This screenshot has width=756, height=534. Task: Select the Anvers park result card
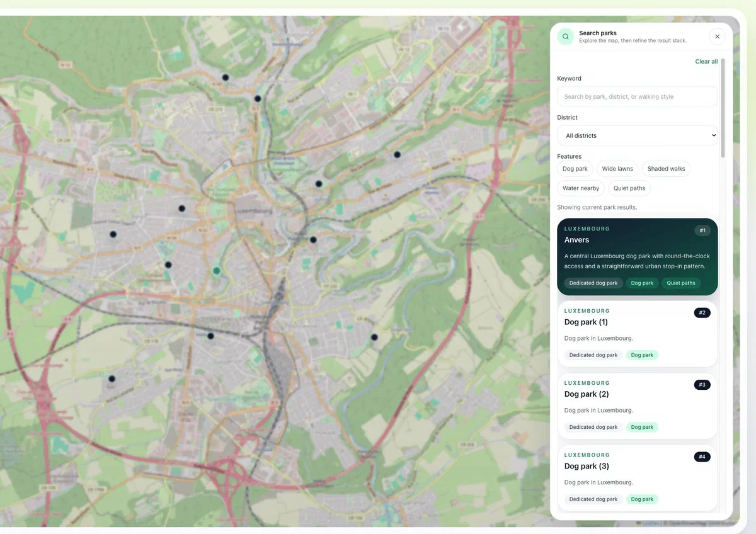[x=637, y=257]
